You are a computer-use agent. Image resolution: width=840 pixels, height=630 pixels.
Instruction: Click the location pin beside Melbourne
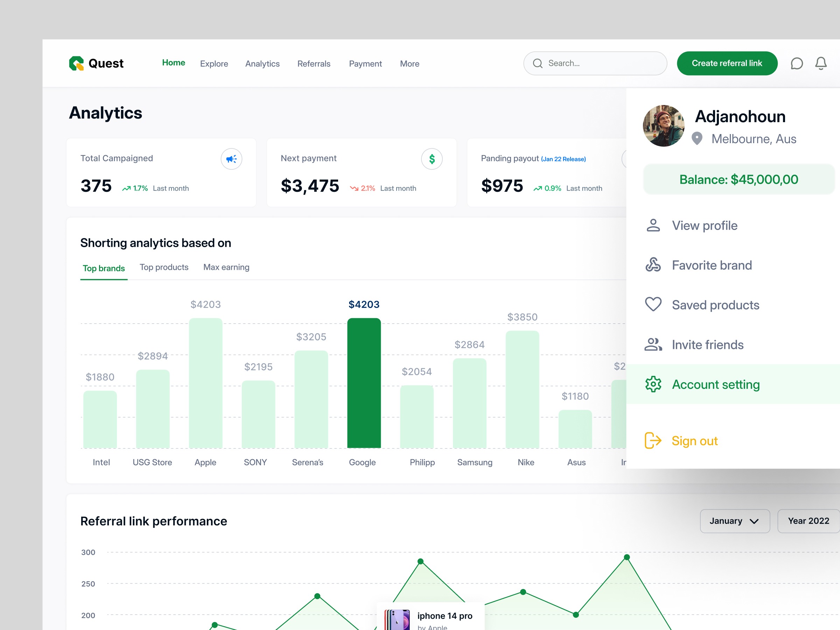697,139
